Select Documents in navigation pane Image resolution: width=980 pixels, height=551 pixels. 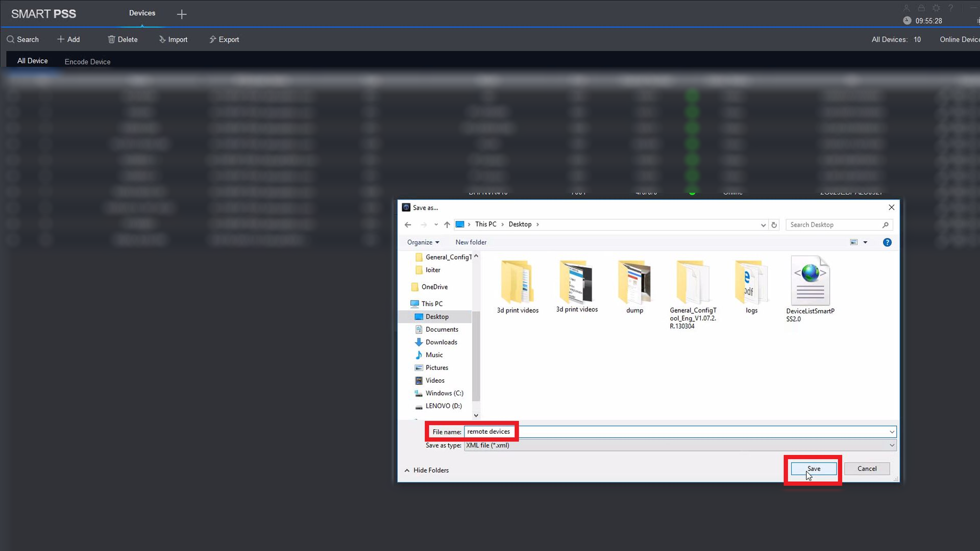pos(436,330)
